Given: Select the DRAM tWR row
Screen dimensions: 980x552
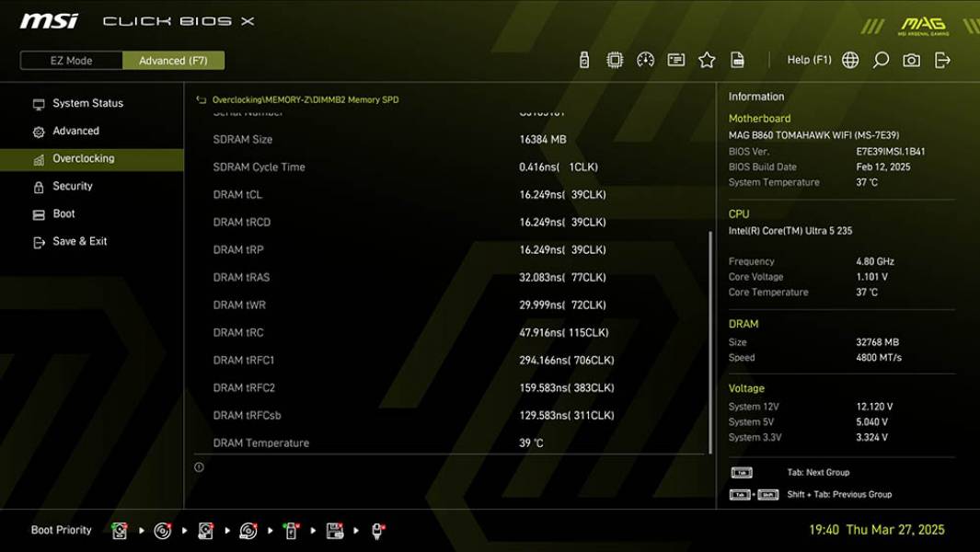Looking at the screenshot, I should (450, 305).
